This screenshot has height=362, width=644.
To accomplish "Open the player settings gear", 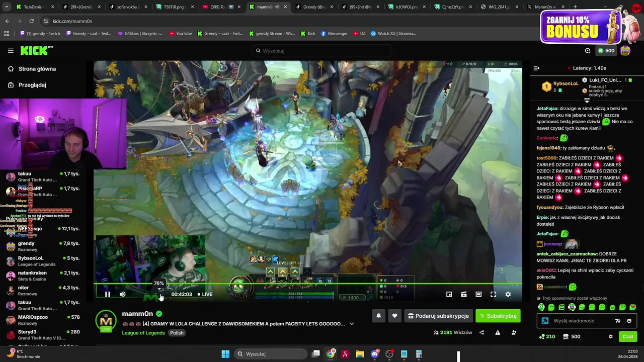I will (x=508, y=294).
